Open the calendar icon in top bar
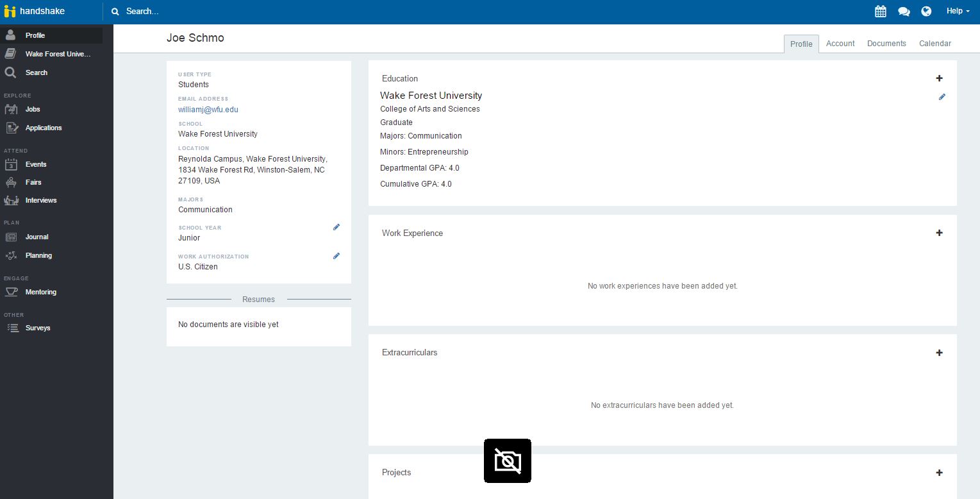The width and height of the screenshot is (980, 499). pyautogui.click(x=881, y=11)
